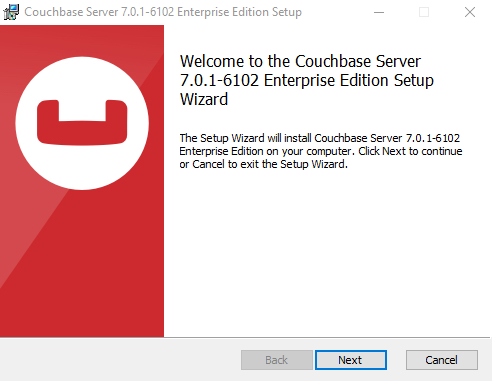Click the greyed-out maximize window icon
The height and width of the screenshot is (381, 492).
click(x=424, y=12)
